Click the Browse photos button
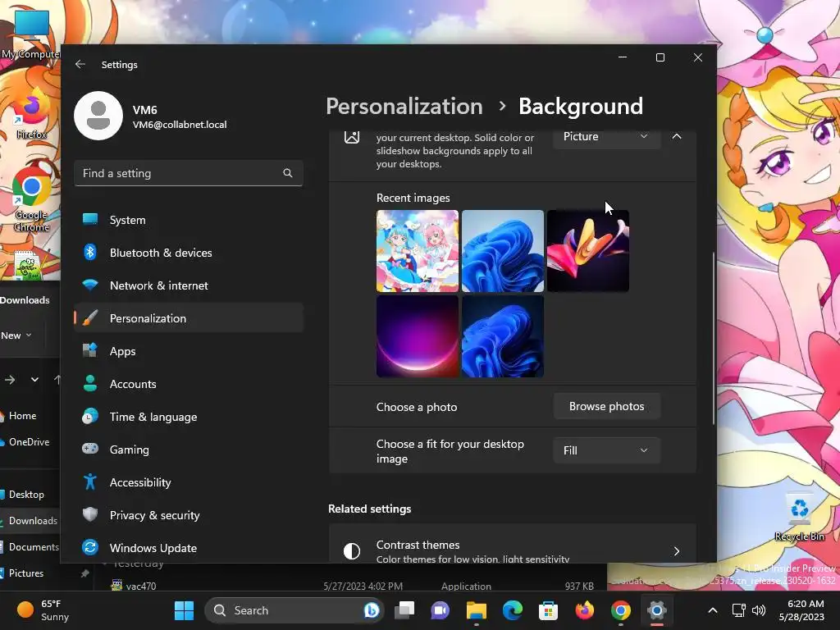840x630 pixels. [606, 407]
